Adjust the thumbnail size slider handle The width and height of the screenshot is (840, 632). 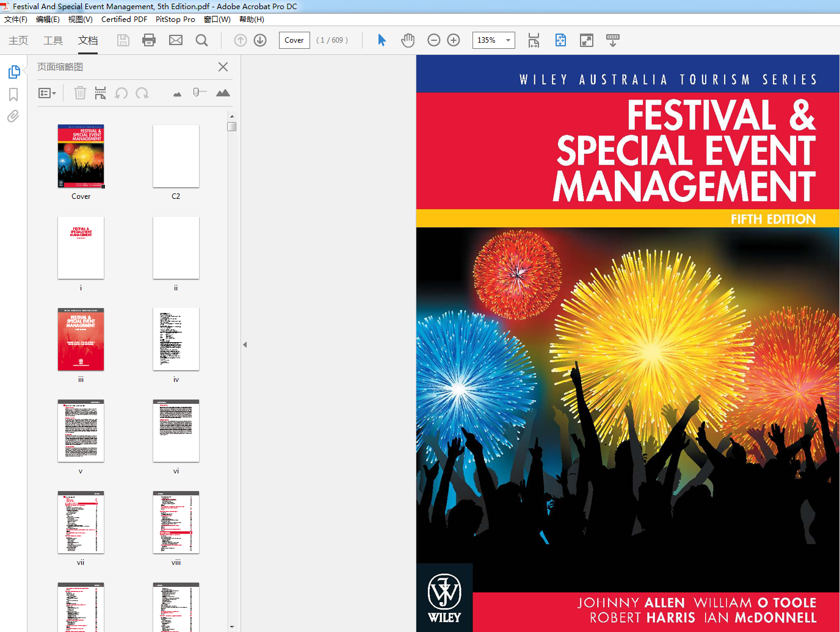(197, 92)
